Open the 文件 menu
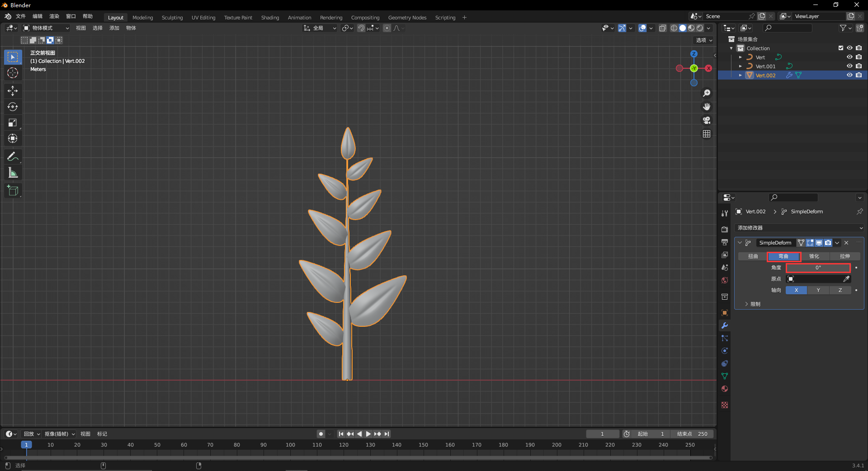The image size is (868, 471). [21, 16]
